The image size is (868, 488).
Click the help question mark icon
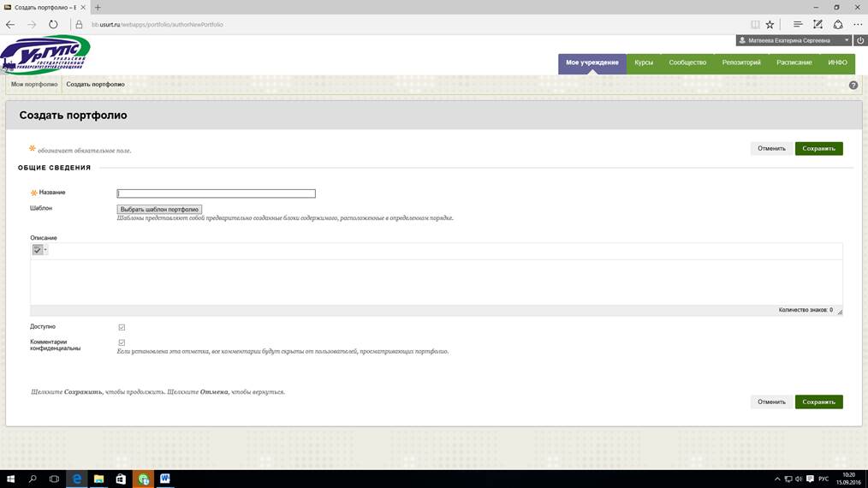point(853,86)
